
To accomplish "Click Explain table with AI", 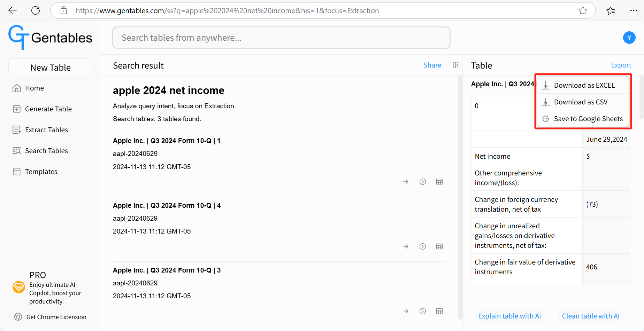I will pyautogui.click(x=509, y=316).
